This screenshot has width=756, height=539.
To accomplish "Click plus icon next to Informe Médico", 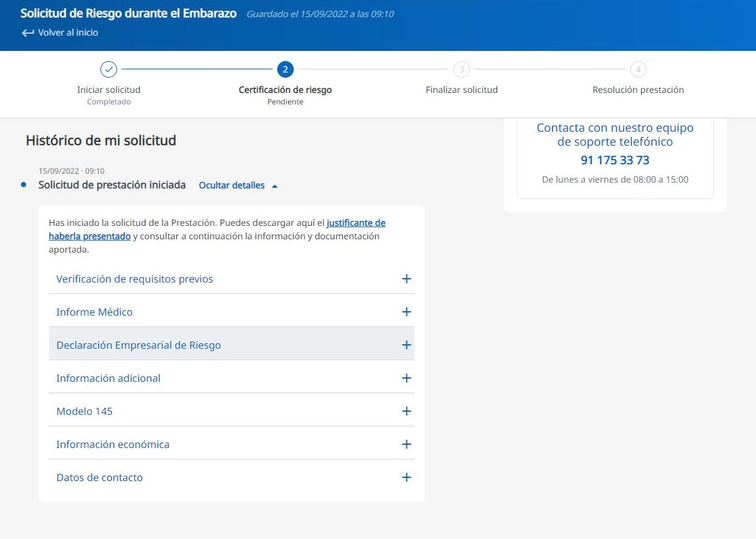I will click(406, 312).
